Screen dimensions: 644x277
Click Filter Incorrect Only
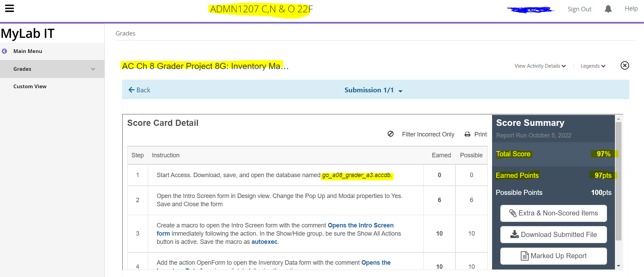(428, 134)
